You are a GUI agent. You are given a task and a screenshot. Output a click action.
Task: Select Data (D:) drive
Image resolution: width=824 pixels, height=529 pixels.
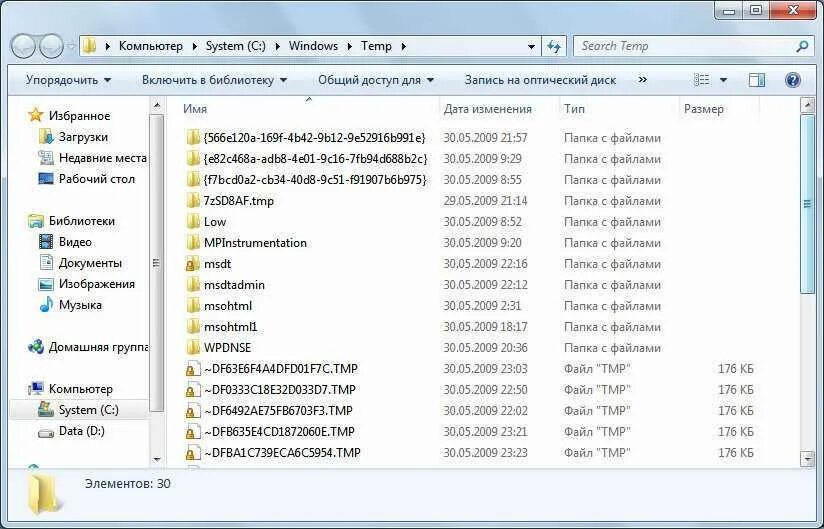pos(81,431)
